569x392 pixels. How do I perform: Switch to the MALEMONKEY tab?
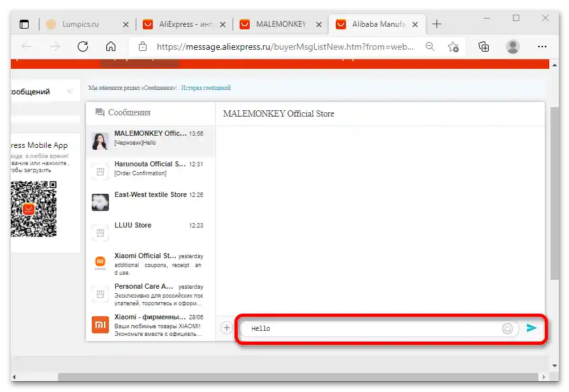tap(280, 24)
